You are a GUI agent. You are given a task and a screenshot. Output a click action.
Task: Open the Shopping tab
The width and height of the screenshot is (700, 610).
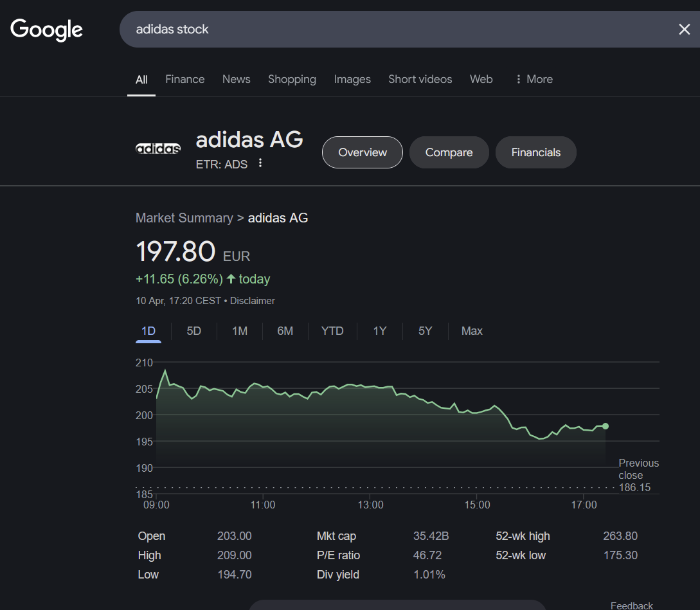(292, 79)
